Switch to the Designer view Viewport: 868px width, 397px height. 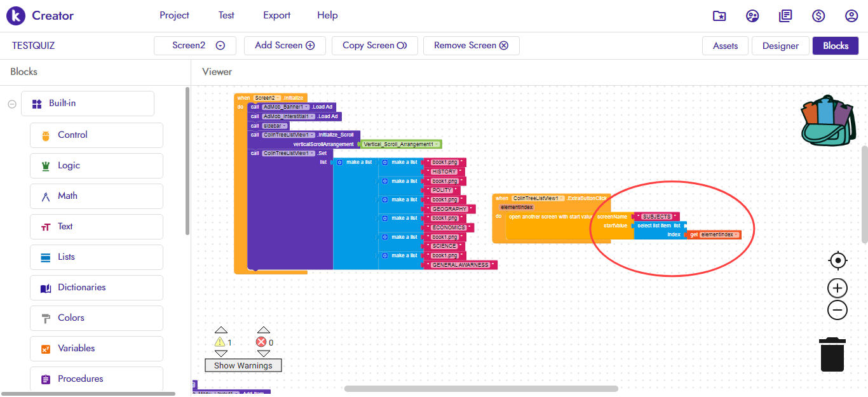click(780, 46)
